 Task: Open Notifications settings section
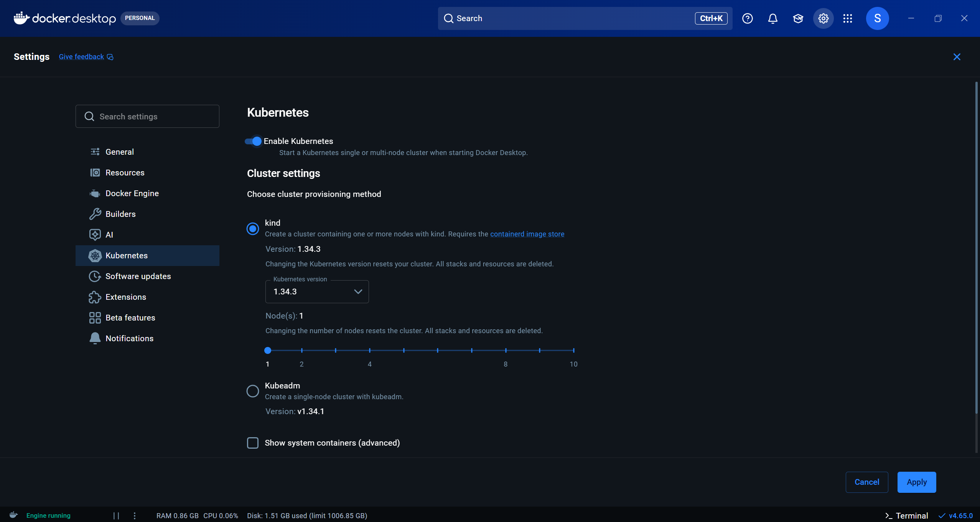pyautogui.click(x=147, y=339)
